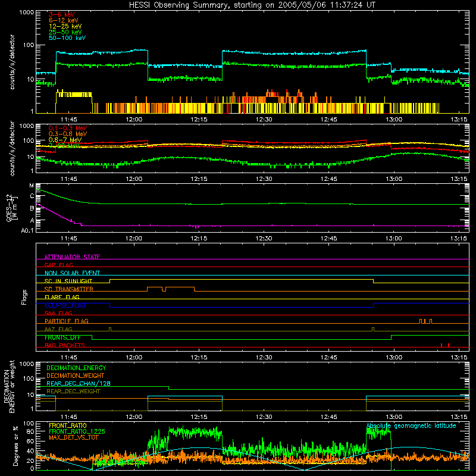This screenshot has height=476, width=476.
Task: Select the '50-100 keV' legend label
Action: pos(67,38)
